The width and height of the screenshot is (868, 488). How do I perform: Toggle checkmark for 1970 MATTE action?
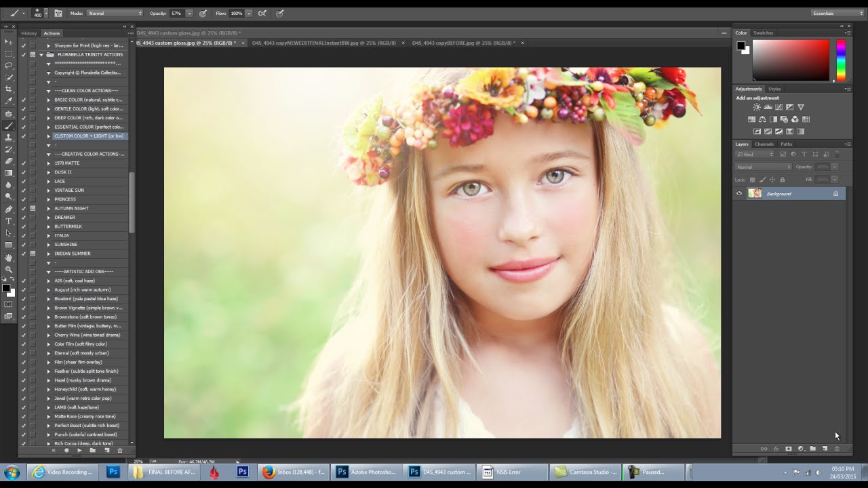coord(23,163)
